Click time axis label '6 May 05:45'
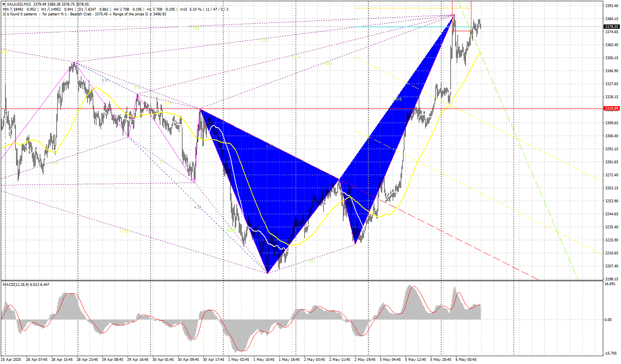Viewport: 621px width, 364px height. tap(466, 360)
